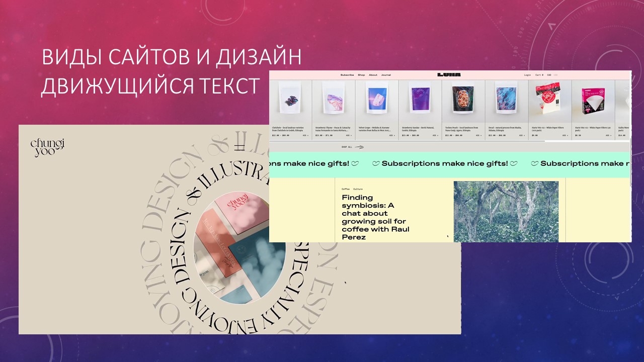Image resolution: width=644 pixels, height=362 pixels.
Task: Click the Login link
Action: pyautogui.click(x=527, y=75)
